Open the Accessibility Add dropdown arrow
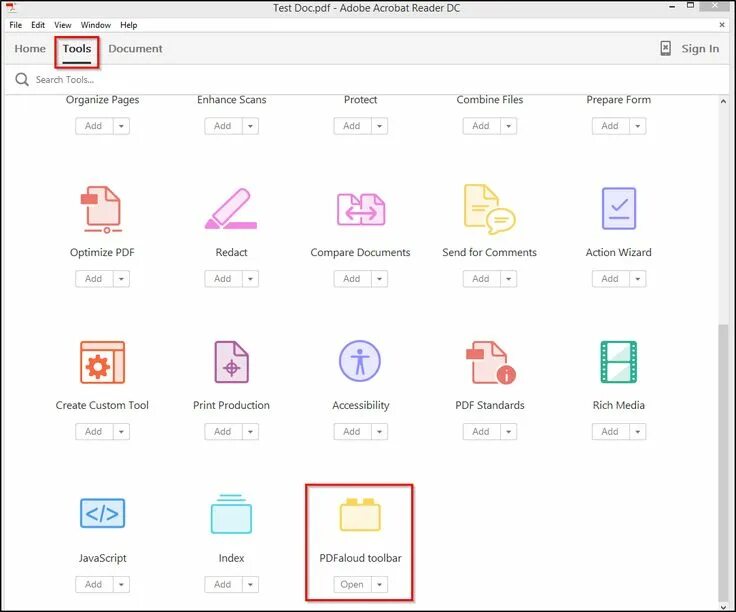The height and width of the screenshot is (612, 736). 379,431
